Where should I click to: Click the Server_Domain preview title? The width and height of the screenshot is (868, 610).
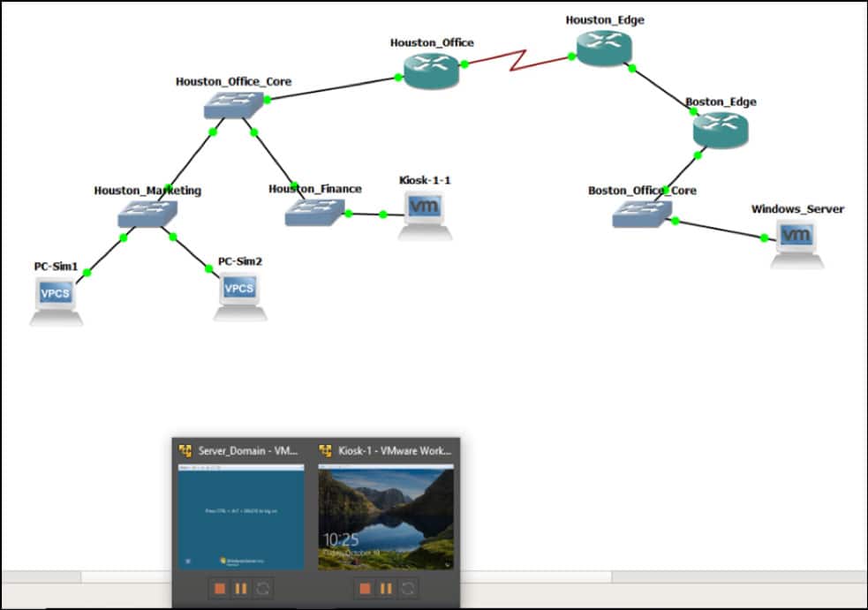pyautogui.click(x=248, y=450)
